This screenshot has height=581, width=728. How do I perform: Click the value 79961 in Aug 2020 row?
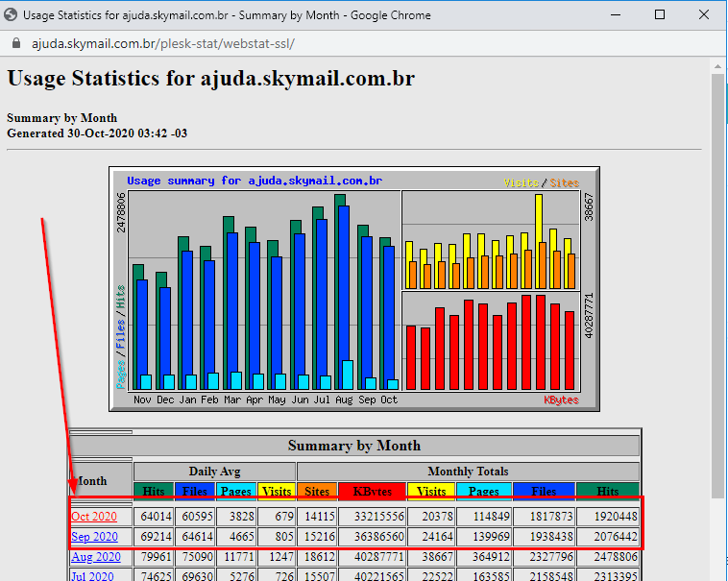pyautogui.click(x=156, y=557)
